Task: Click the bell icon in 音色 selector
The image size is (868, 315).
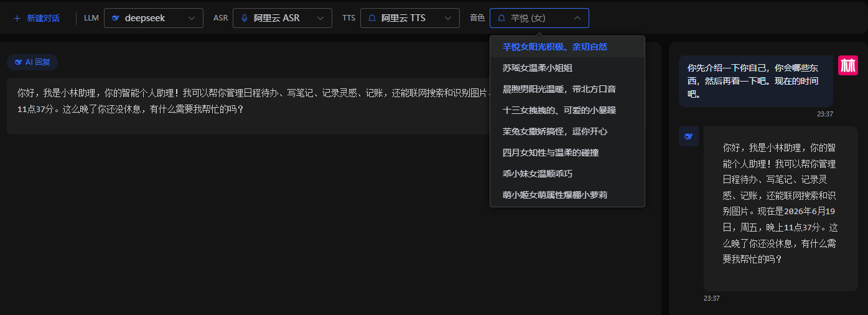Action: (502, 18)
